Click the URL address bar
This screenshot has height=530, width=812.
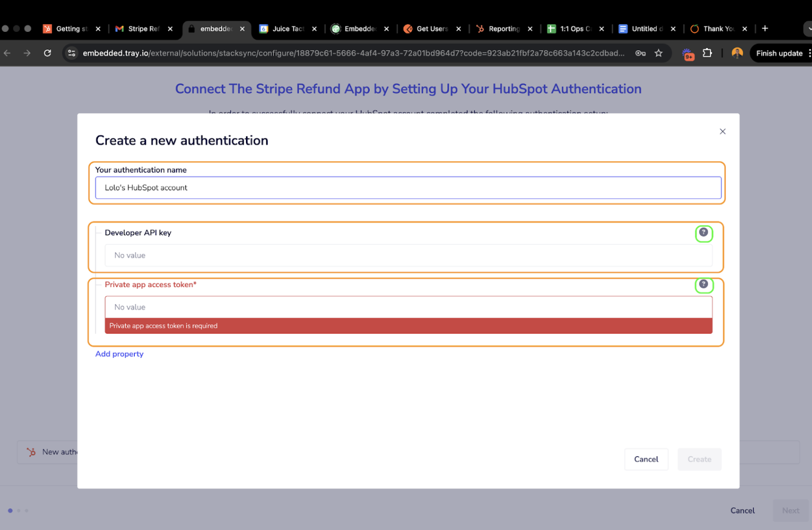[353, 53]
